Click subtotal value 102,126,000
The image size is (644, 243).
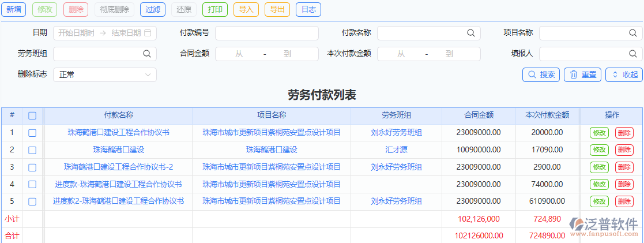click(479, 219)
